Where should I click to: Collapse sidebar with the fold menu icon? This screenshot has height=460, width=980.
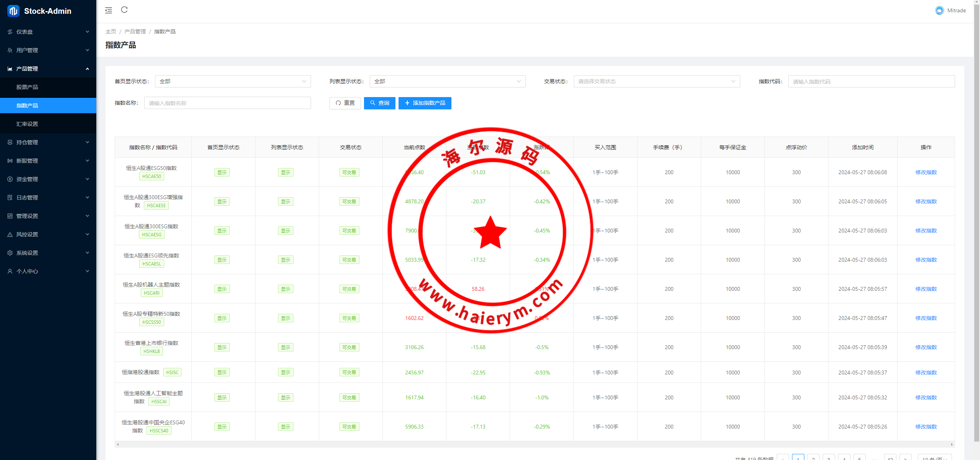tap(109, 10)
